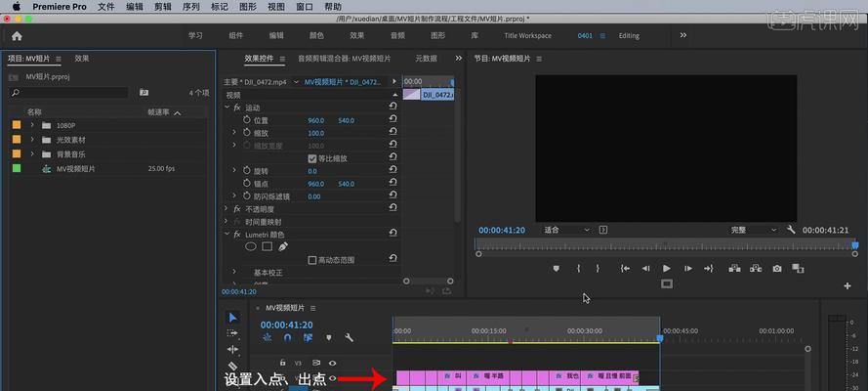Viewport: 868px width, 391px height.
Task: Add marker in Program Monitor
Action: click(557, 269)
